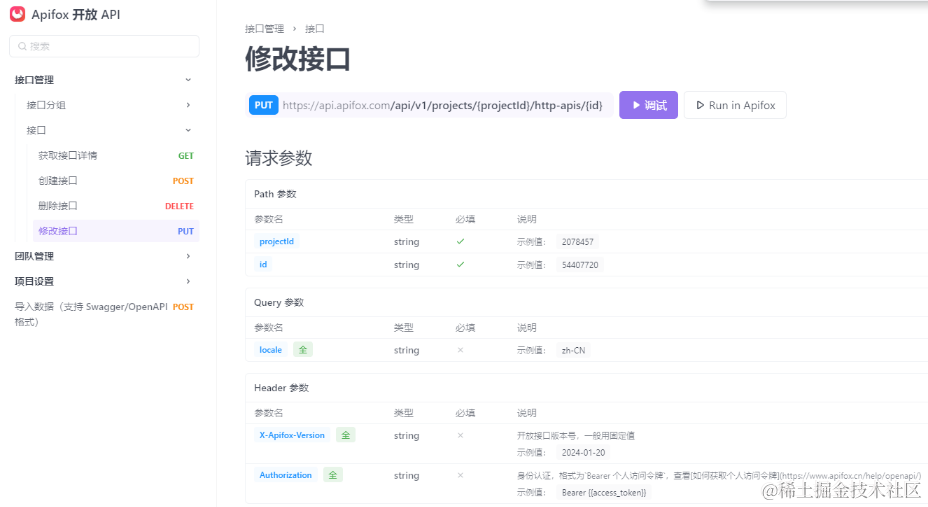Click the 全 badge next to X-Apifox-Version
This screenshot has height=507, width=928.
click(x=346, y=435)
